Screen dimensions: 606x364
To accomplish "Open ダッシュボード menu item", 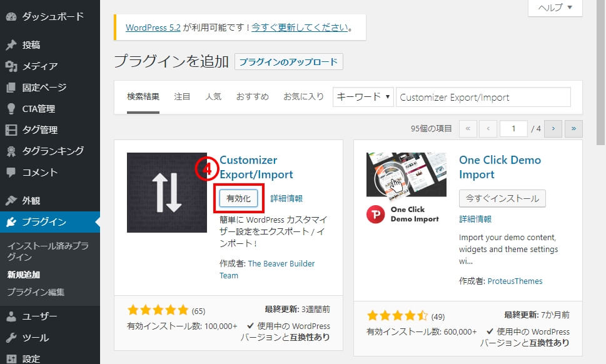I will pos(53,17).
